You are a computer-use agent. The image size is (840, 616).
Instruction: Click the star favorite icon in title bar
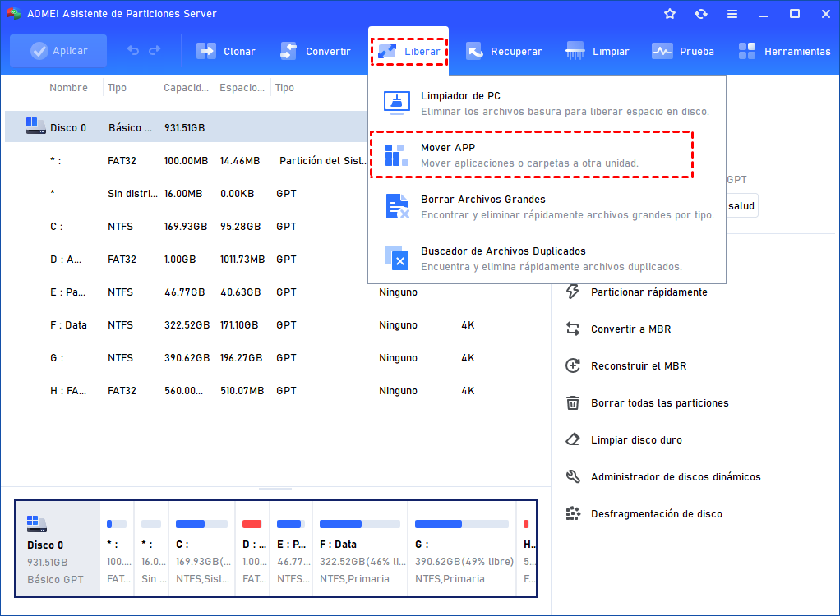[670, 14]
